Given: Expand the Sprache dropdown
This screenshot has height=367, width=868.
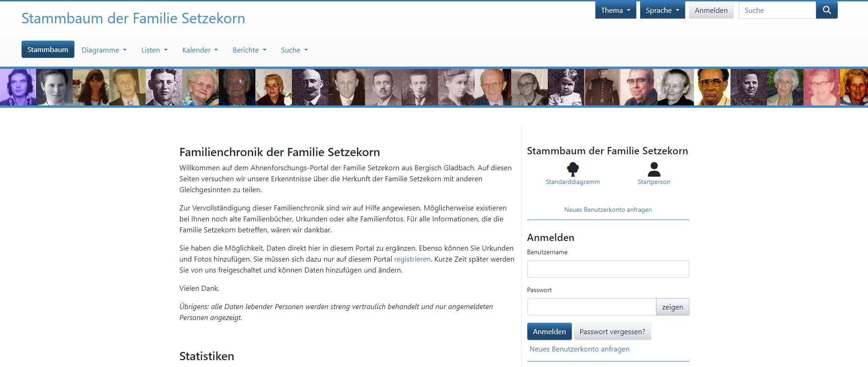Looking at the screenshot, I should click(x=662, y=10).
